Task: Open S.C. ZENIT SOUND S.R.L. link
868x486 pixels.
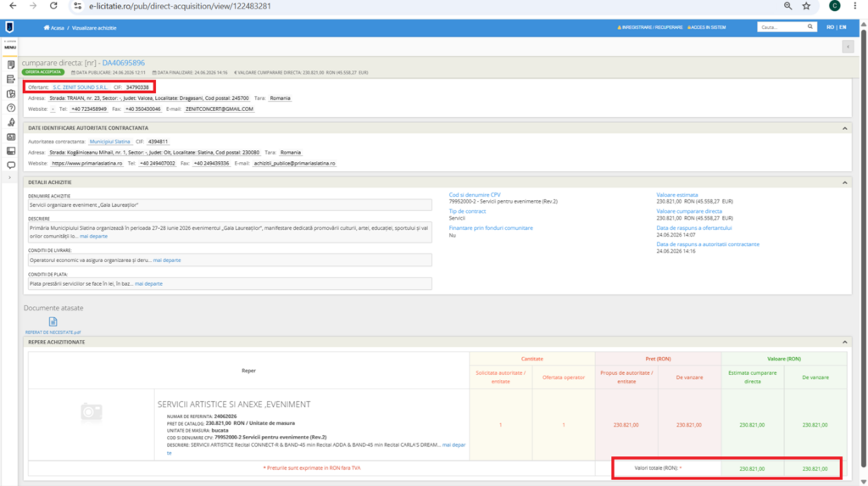Action: click(x=81, y=87)
